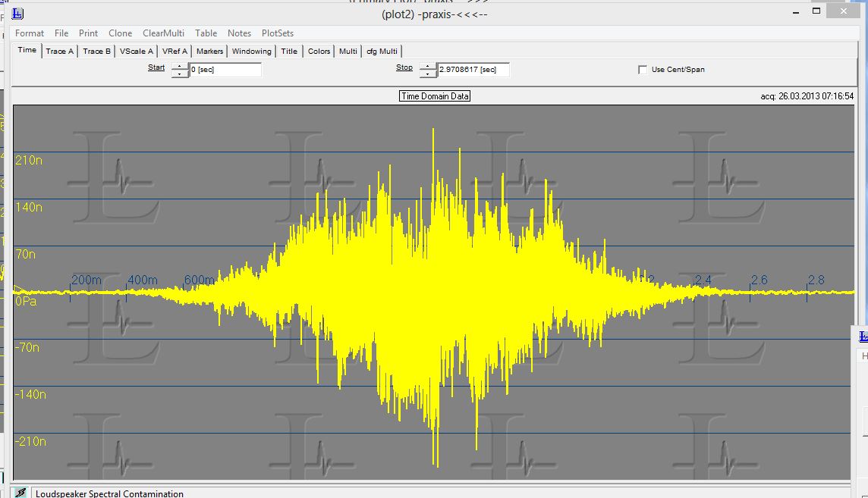Decrease the Start value with down arrow
The image size is (868, 498).
pos(180,74)
